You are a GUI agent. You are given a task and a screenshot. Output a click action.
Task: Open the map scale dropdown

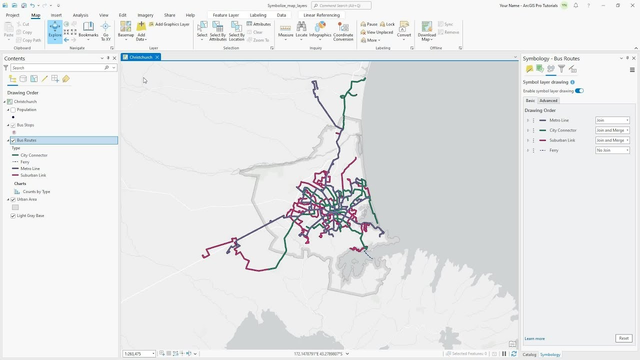tap(153, 353)
